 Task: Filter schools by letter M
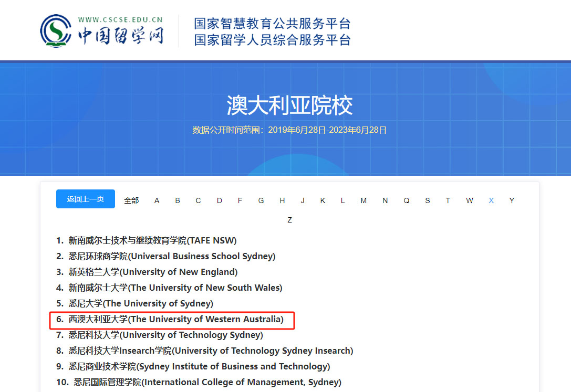click(364, 200)
